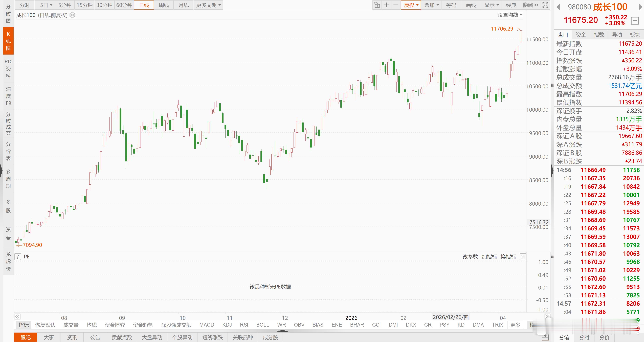
Task: Collapse quote panel with minus box
Action: click(635, 21)
